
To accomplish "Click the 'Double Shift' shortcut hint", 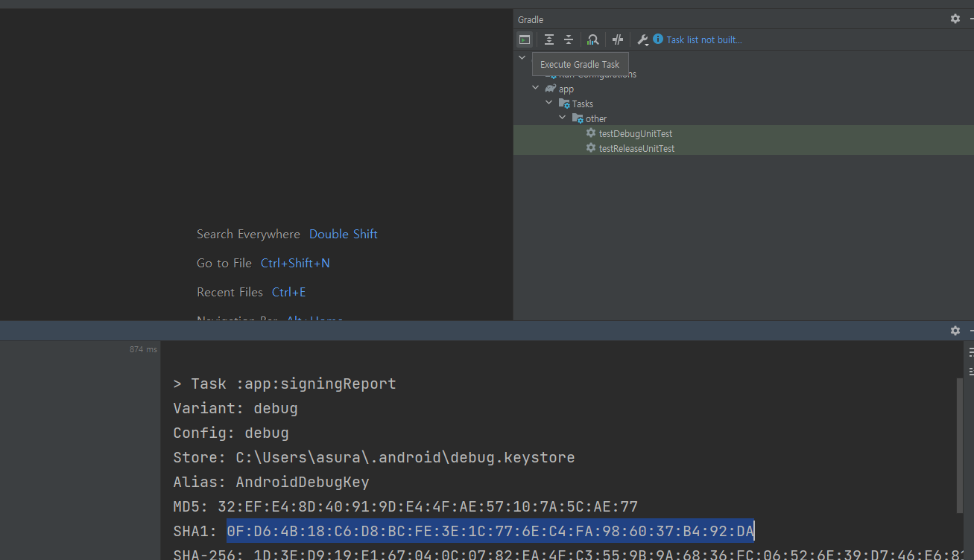I will click(344, 234).
